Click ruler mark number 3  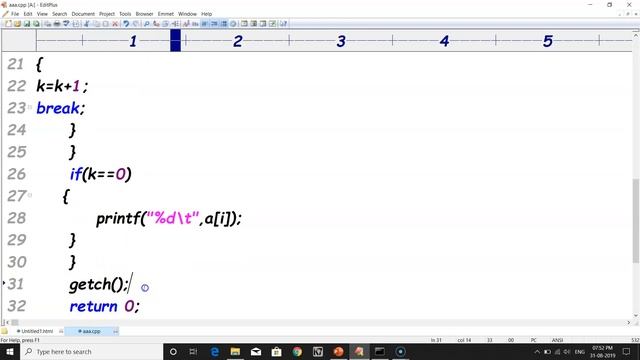pyautogui.click(x=341, y=41)
